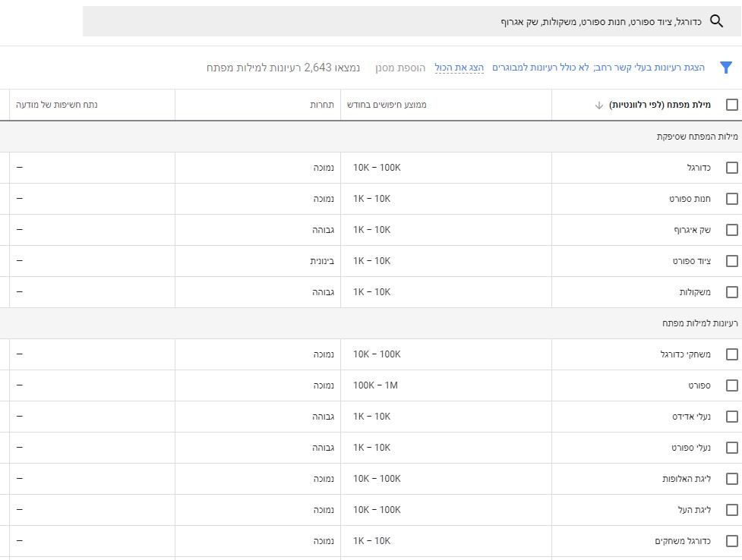
Task: Click keyword text חנות ספורט
Action: click(690, 199)
